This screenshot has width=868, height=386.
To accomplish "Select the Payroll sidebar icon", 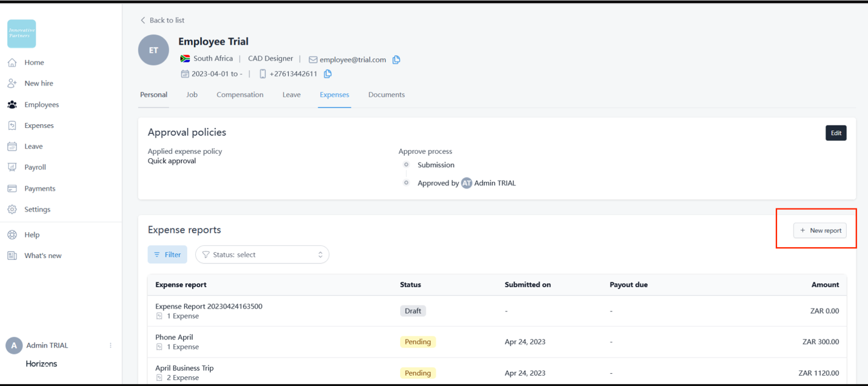I will (12, 167).
